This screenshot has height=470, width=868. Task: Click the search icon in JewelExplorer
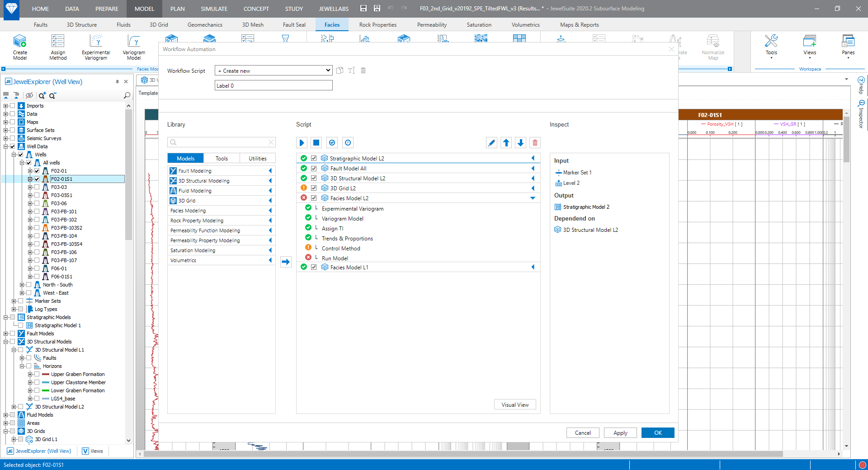[127, 95]
